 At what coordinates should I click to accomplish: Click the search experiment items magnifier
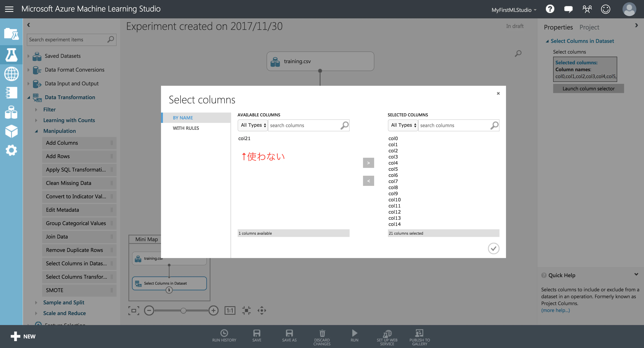tap(111, 39)
